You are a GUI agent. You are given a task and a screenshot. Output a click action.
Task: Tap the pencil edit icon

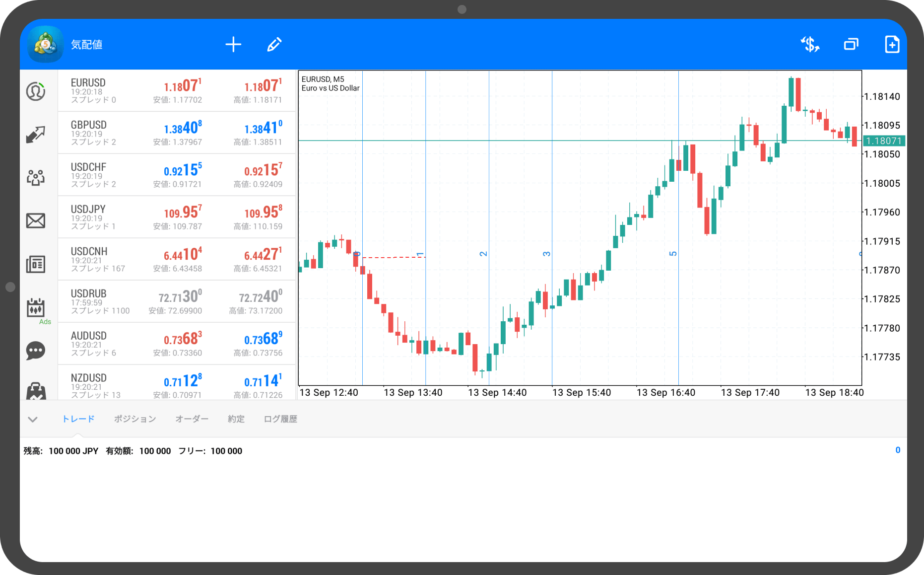click(x=274, y=45)
